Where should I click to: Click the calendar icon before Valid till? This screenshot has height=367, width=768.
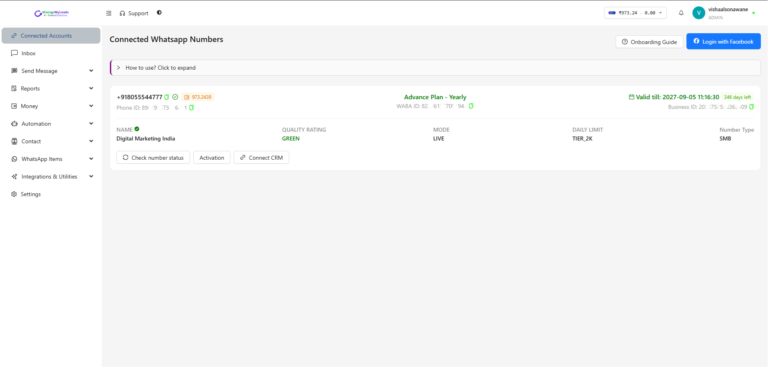[x=631, y=97]
